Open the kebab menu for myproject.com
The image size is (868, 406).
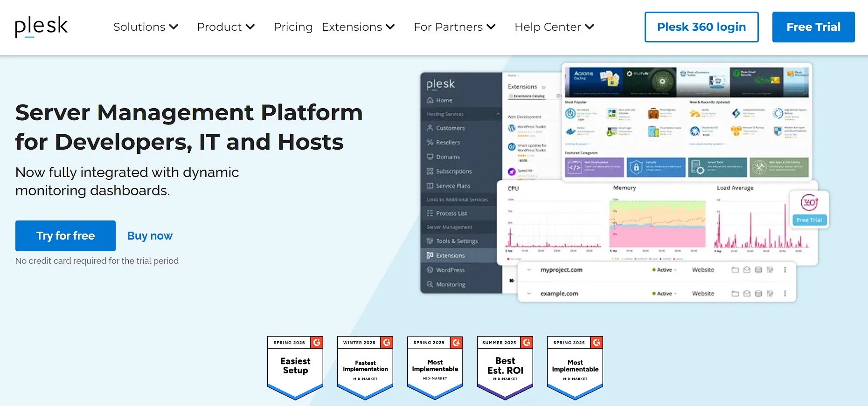click(x=785, y=270)
